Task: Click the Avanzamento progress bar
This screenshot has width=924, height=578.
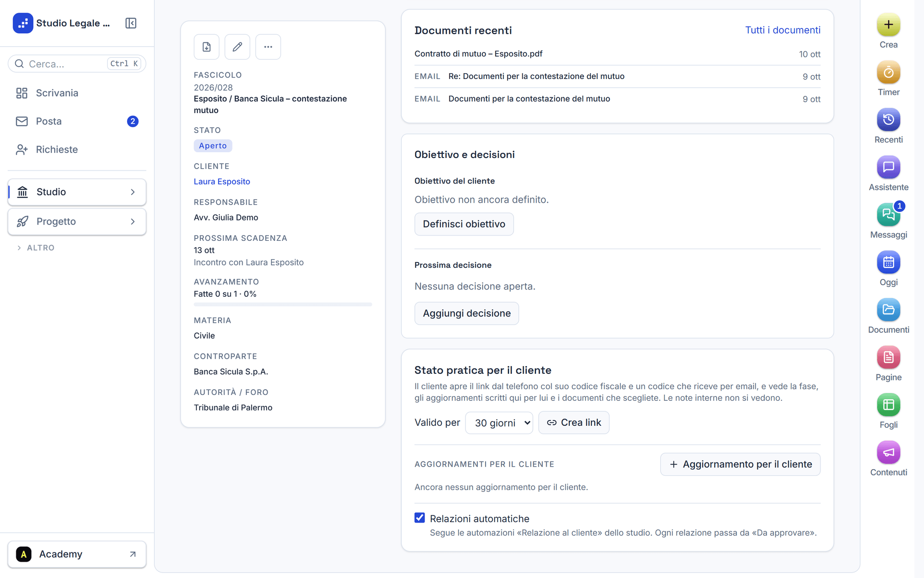Action: click(x=283, y=304)
